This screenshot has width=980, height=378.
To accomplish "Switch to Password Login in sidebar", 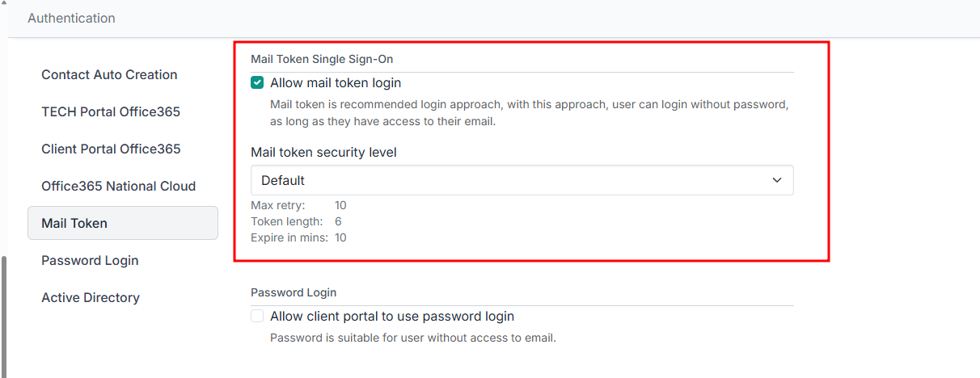I will 90,261.
